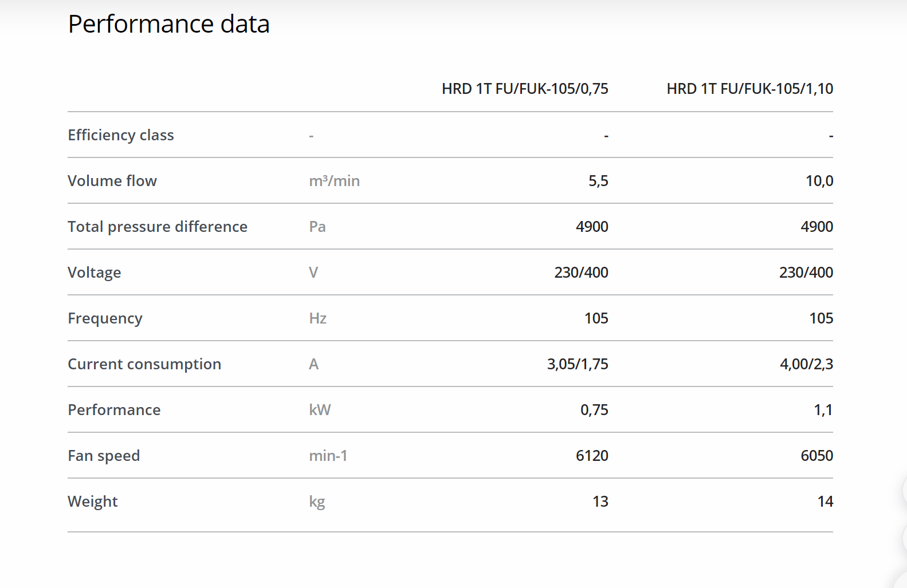Click the Voltage row label
This screenshot has width=907, height=588.
coord(94,273)
